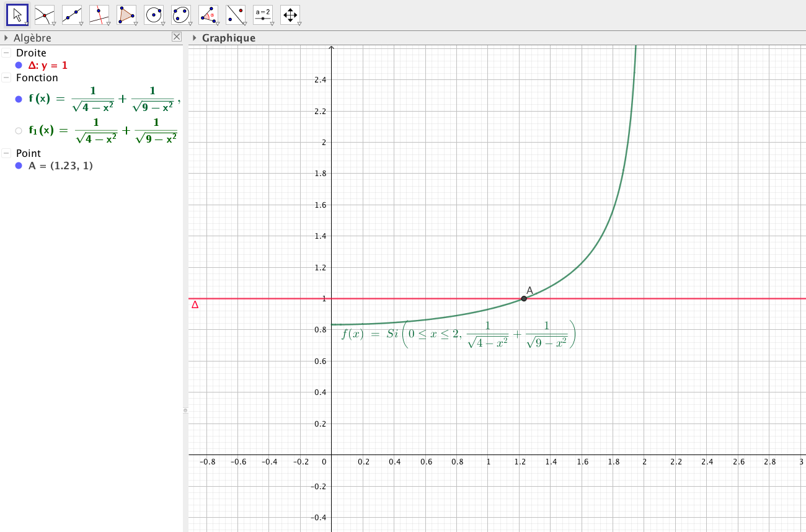Open the Graphique style bar triangle

[x=195, y=38]
